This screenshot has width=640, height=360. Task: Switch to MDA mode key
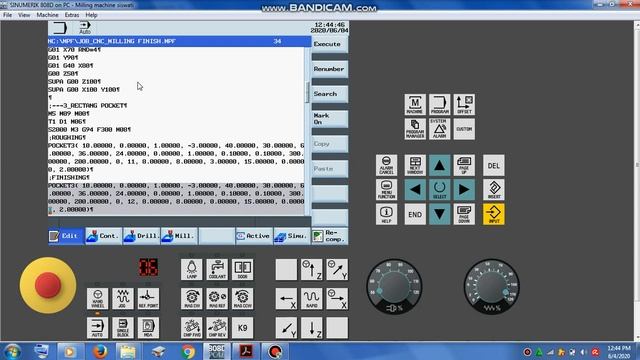coord(148,328)
